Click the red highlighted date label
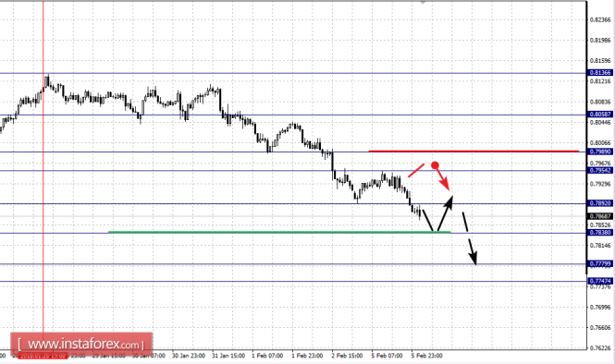 pos(43,356)
